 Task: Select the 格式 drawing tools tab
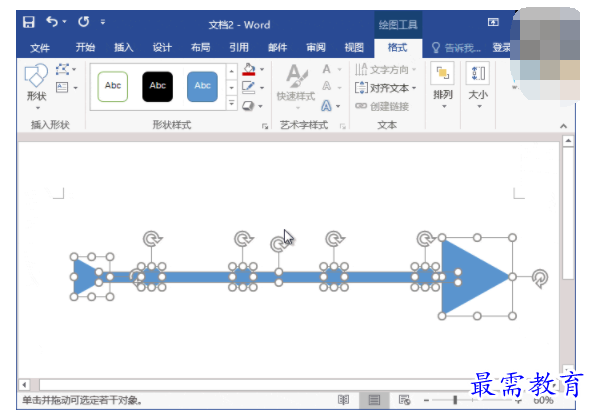(398, 48)
